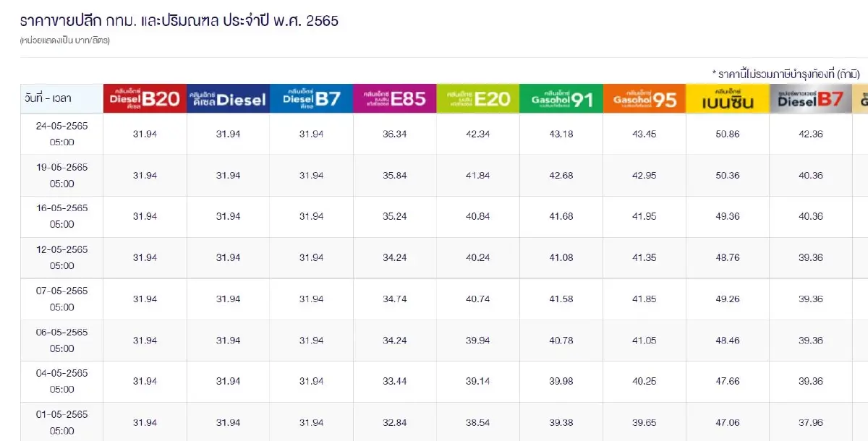Click the magenta E85 fuel logo

click(x=395, y=98)
